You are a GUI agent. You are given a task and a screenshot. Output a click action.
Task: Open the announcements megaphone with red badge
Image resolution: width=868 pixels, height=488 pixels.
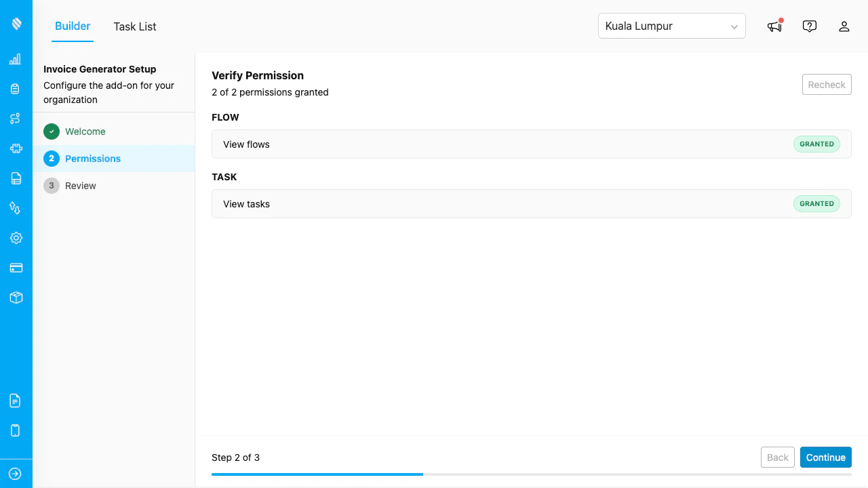pyautogui.click(x=774, y=26)
